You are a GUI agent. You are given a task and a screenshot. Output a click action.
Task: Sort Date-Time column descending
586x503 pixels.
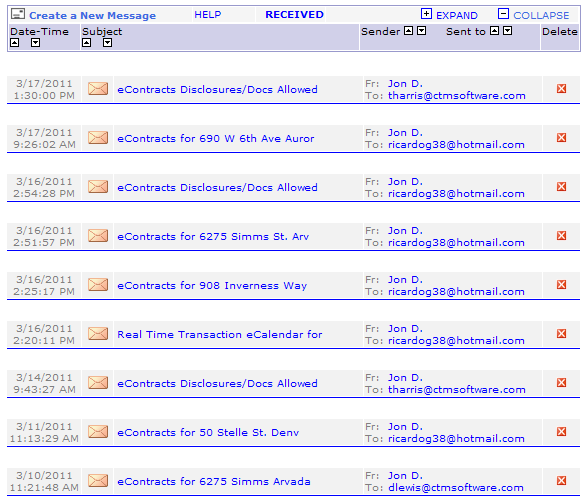36,43
